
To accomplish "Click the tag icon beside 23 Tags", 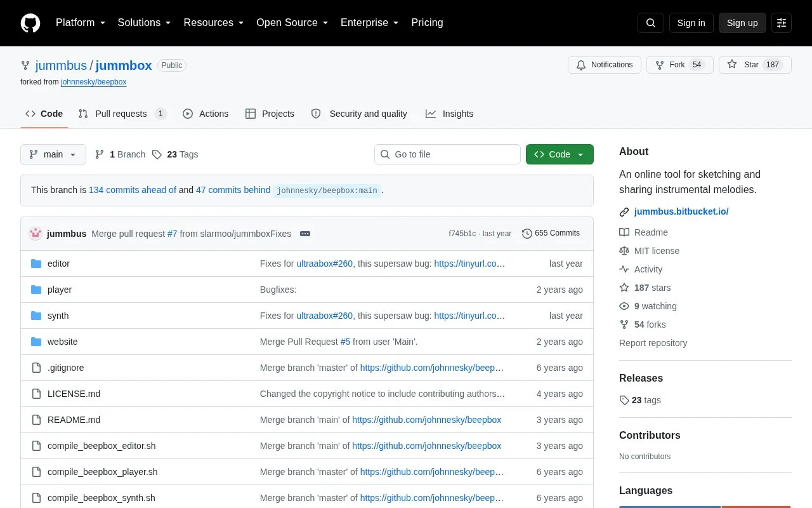I will pyautogui.click(x=157, y=154).
